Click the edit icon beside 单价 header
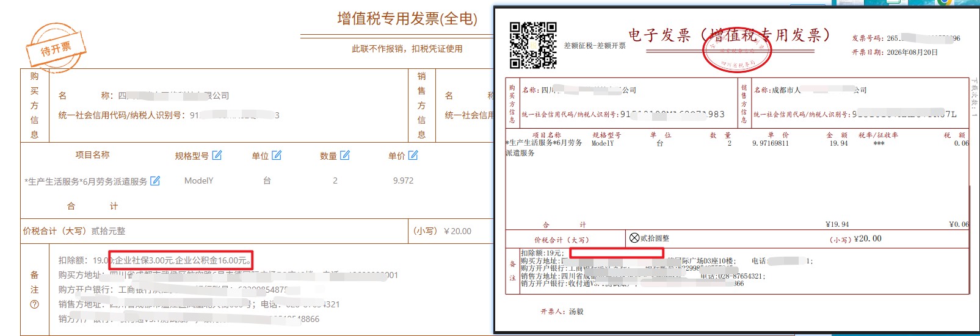 [x=413, y=155]
